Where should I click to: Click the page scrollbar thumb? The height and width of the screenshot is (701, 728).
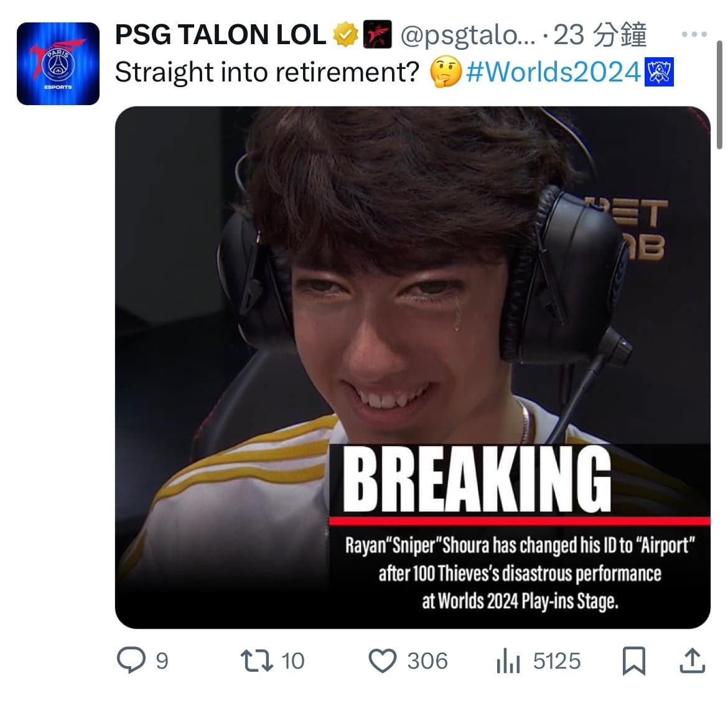click(x=719, y=95)
